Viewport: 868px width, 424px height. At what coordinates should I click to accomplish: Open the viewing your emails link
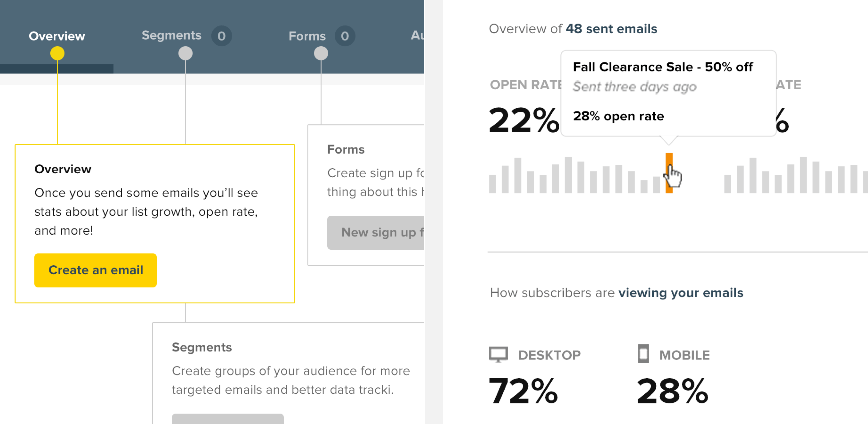[x=681, y=293]
